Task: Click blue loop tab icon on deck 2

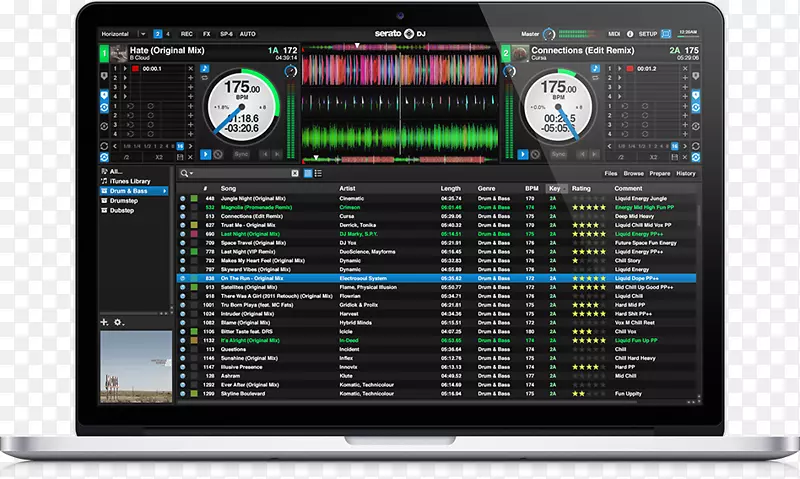Action: coord(695,108)
